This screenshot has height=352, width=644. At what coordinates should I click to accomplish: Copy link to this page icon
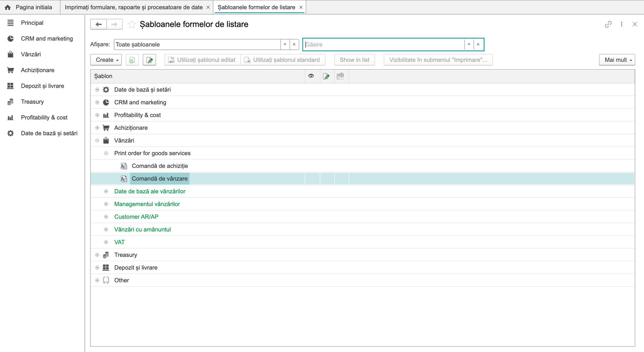608,24
